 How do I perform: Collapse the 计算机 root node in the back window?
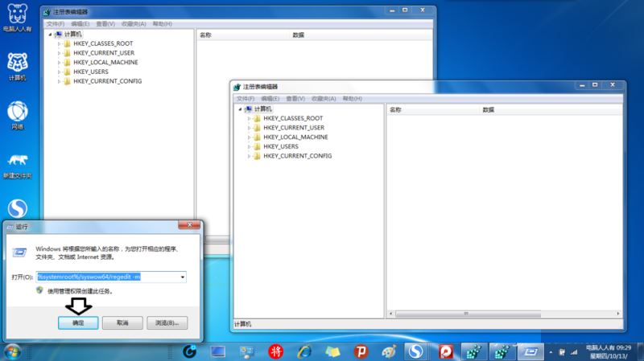click(x=51, y=35)
